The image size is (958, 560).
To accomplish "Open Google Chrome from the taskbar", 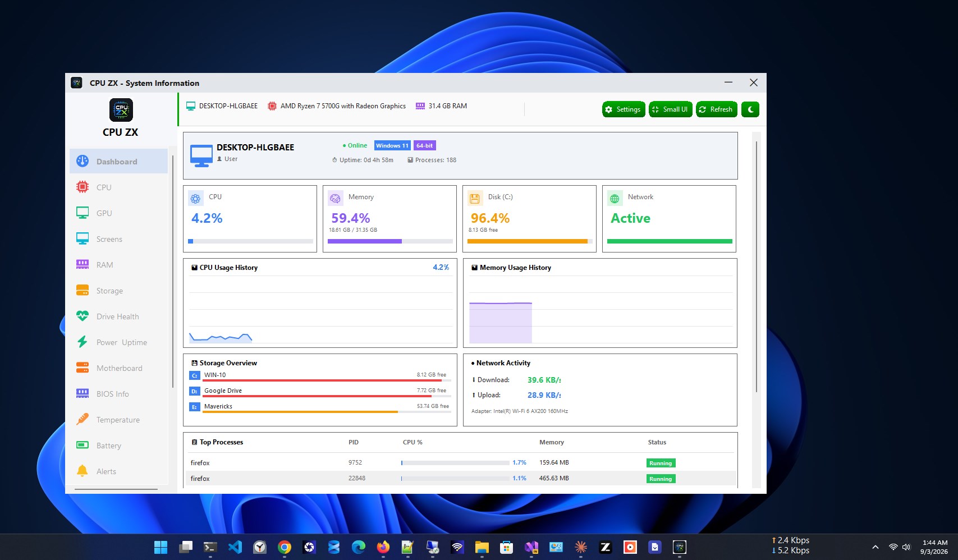I will pos(285,547).
